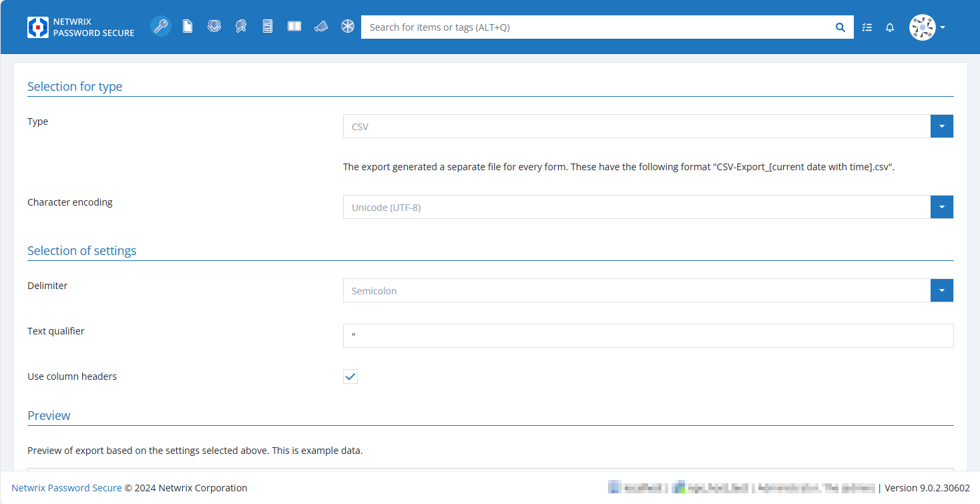Click the Preview of export description text
The width and height of the screenshot is (980, 504).
[195, 451]
